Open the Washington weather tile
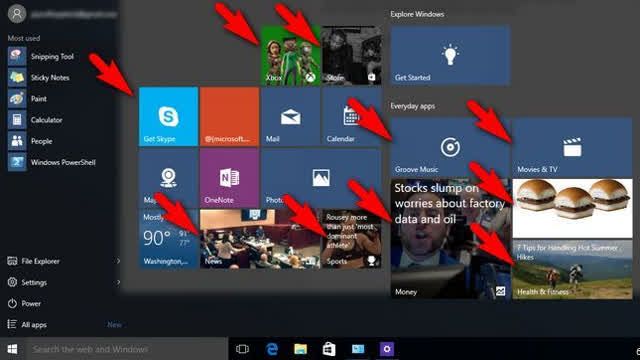 (x=169, y=239)
